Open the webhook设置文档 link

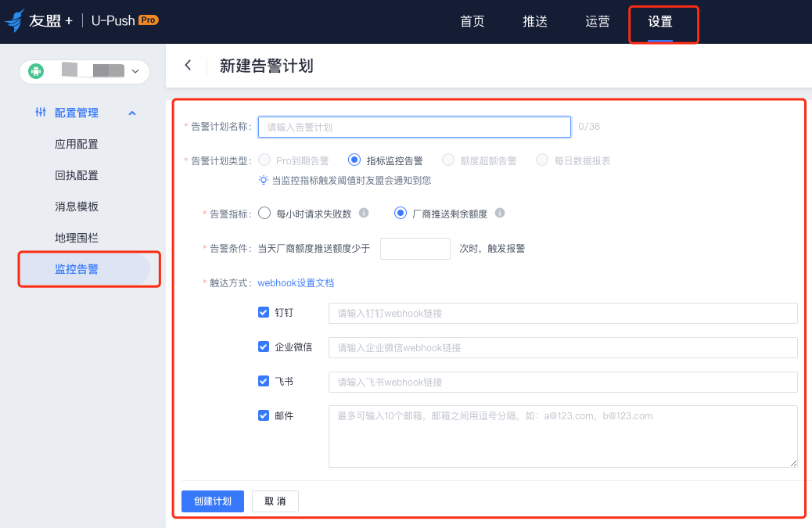coord(296,282)
